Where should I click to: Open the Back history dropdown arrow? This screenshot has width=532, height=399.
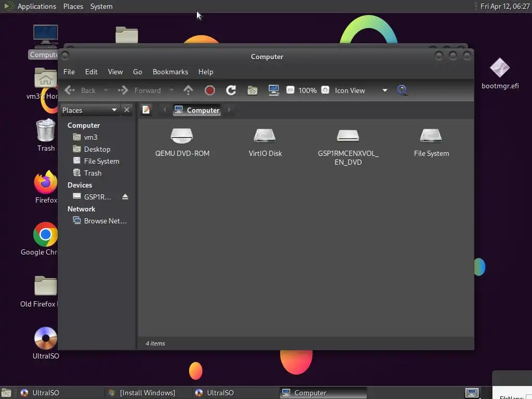106,90
